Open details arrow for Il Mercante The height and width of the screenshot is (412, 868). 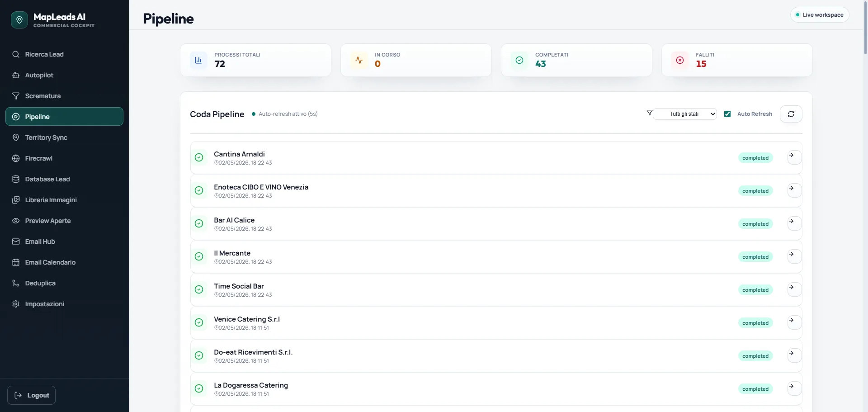794,256
